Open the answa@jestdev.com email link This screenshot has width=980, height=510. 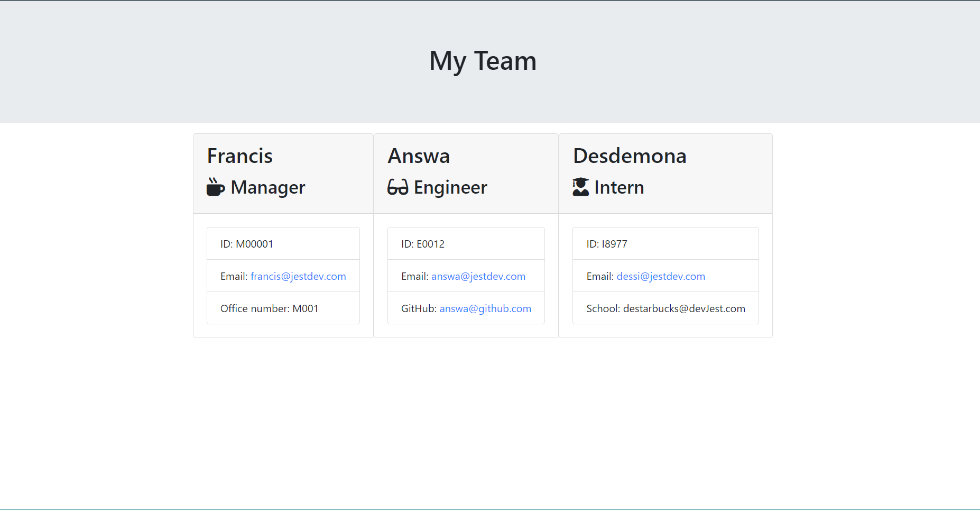pyautogui.click(x=478, y=276)
